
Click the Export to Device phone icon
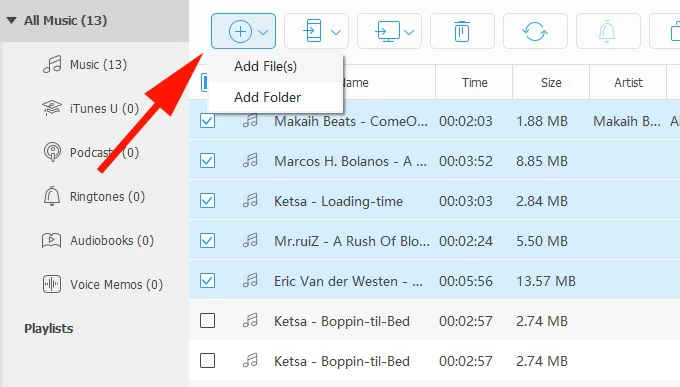313,31
